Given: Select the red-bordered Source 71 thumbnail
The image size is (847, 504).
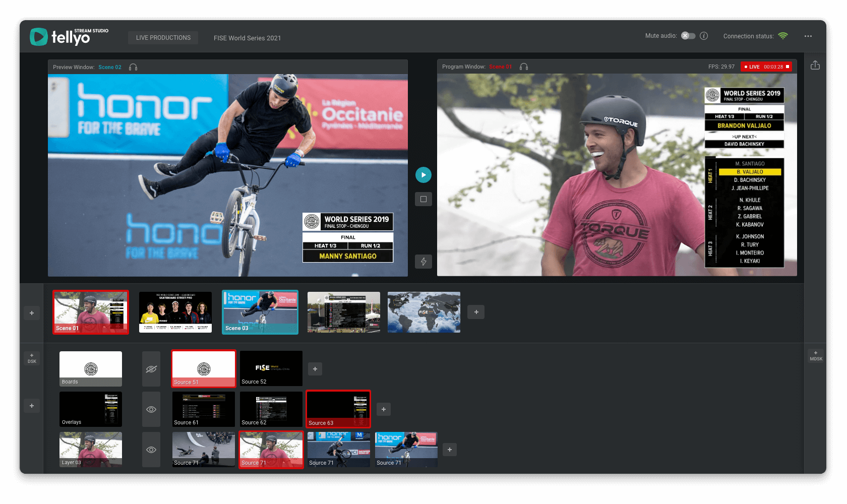Looking at the screenshot, I should tap(271, 450).
